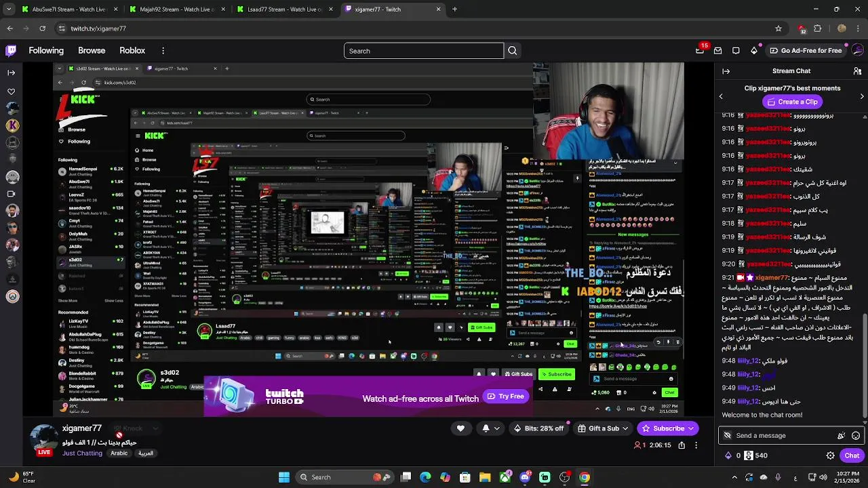The height and width of the screenshot is (488, 868).
Task: Open the Subscribe button dropdown
Action: (x=669, y=428)
